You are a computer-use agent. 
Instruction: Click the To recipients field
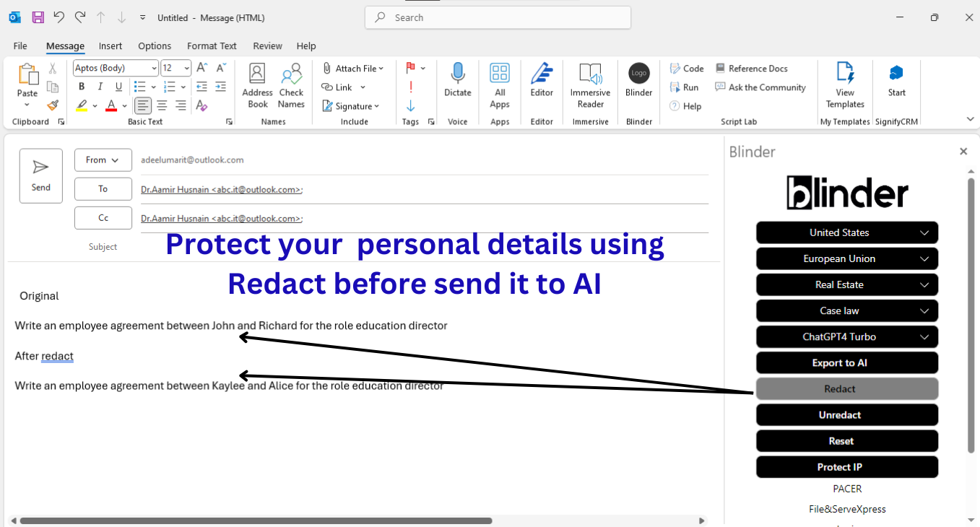(424, 189)
